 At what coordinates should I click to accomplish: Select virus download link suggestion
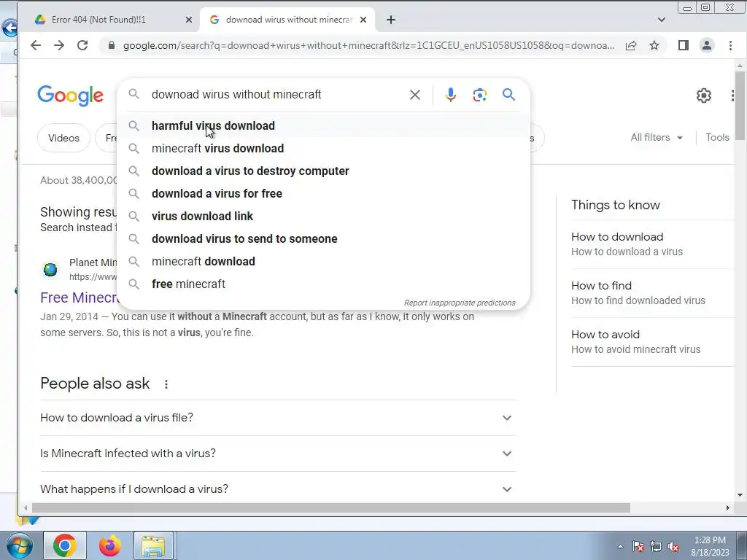(x=323, y=216)
